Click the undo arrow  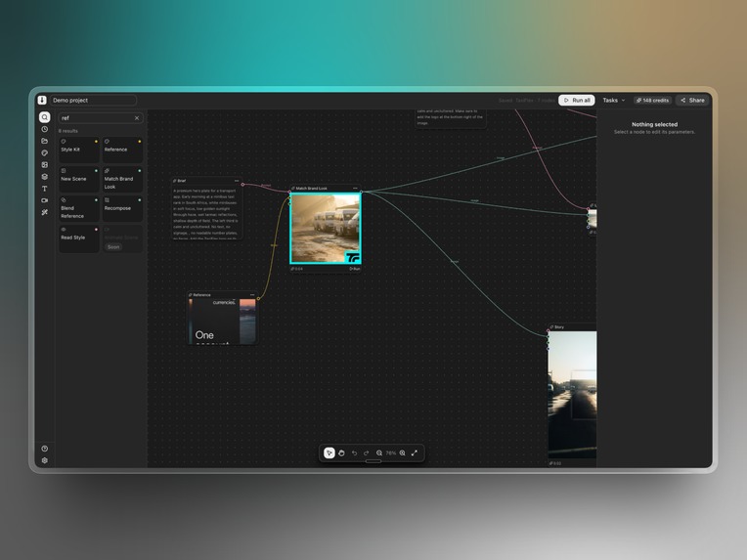(354, 452)
